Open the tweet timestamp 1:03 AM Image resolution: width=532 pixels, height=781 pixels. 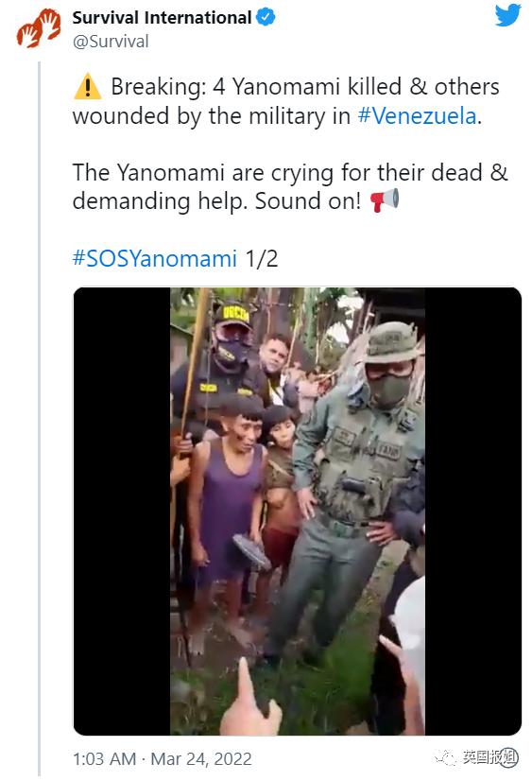pos(105,758)
